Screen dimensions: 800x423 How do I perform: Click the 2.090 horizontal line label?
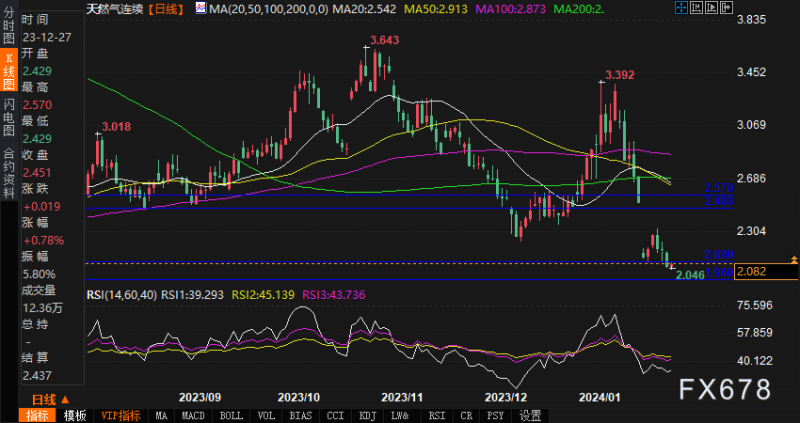pos(719,254)
